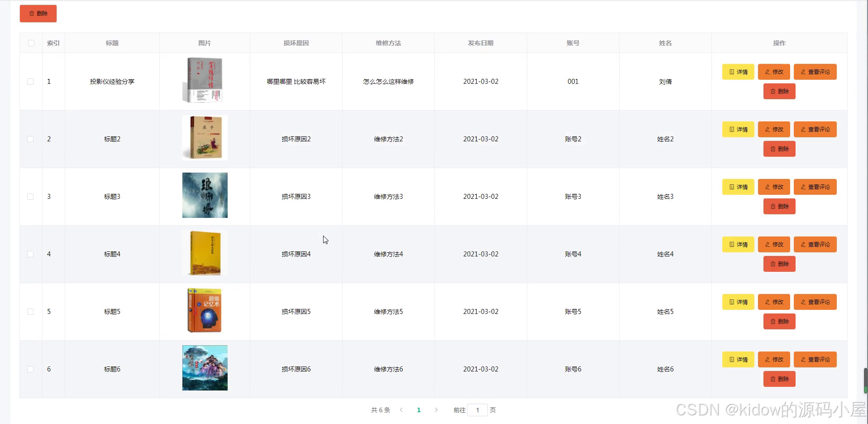Click the name cell 刘倩

665,82
